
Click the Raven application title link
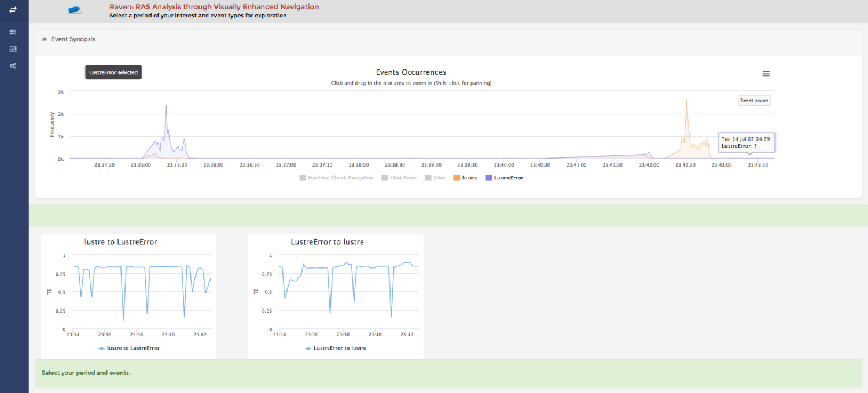[x=214, y=7]
